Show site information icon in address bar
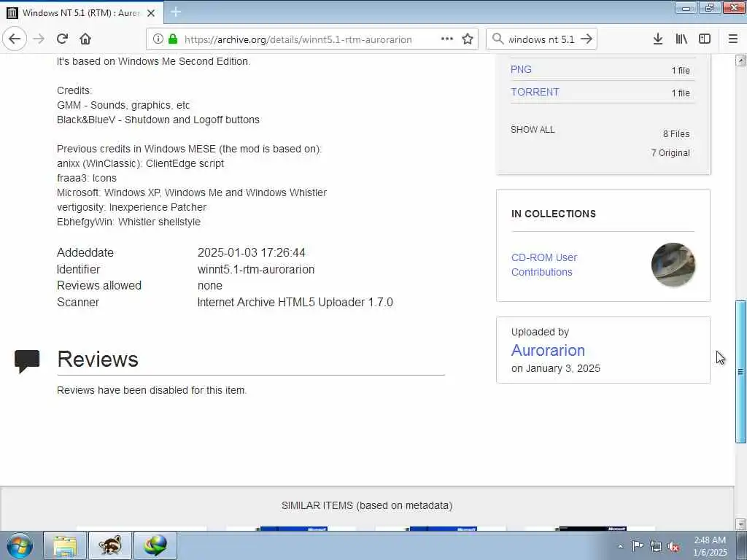Viewport: 747px width, 560px height. (x=158, y=39)
